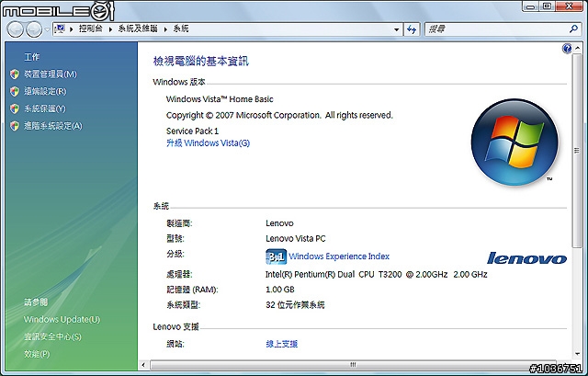This screenshot has width=588, height=376.
Task: Open 資訊安全中心(S) link
Action: coord(52,336)
